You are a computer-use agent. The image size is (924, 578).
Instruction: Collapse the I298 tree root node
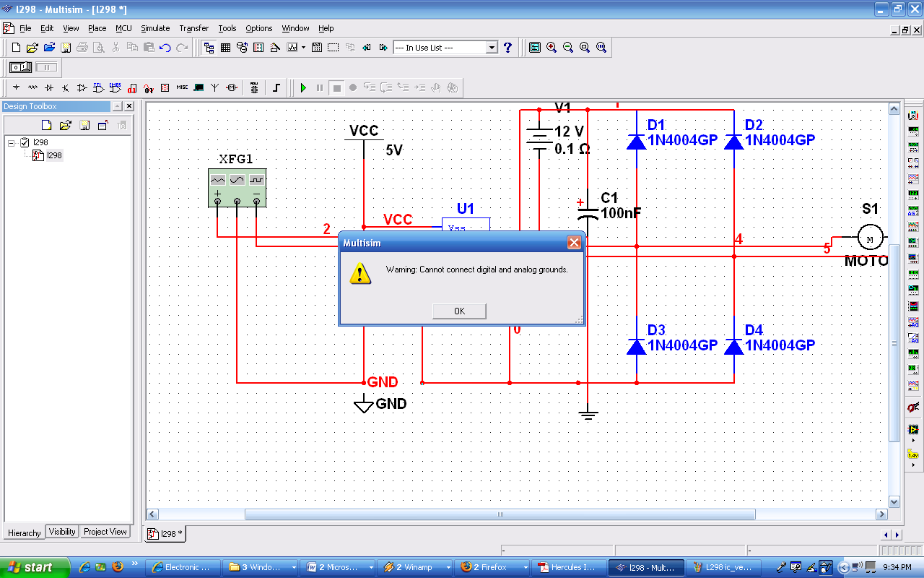coord(12,142)
